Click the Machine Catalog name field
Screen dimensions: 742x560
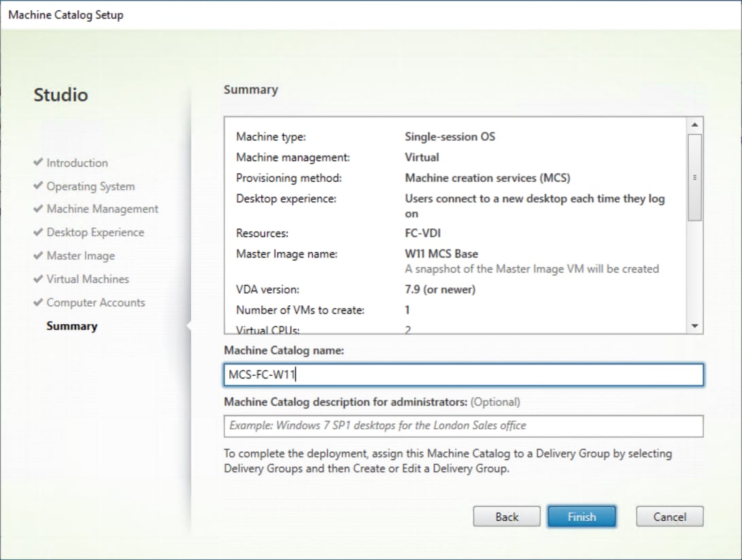(463, 374)
